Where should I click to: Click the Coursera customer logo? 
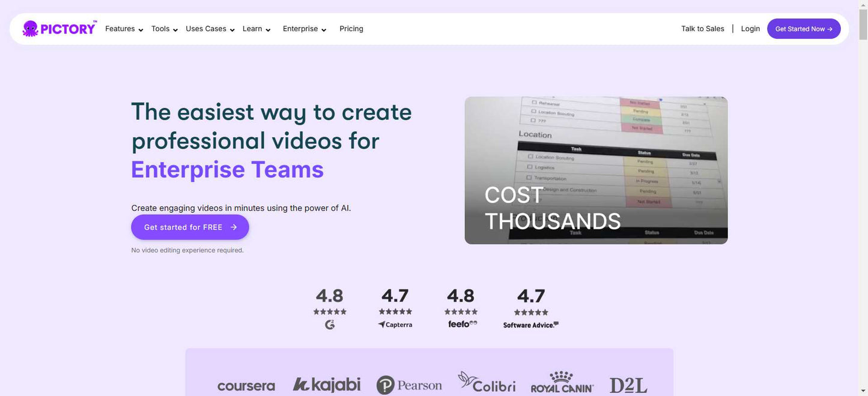pos(246,386)
